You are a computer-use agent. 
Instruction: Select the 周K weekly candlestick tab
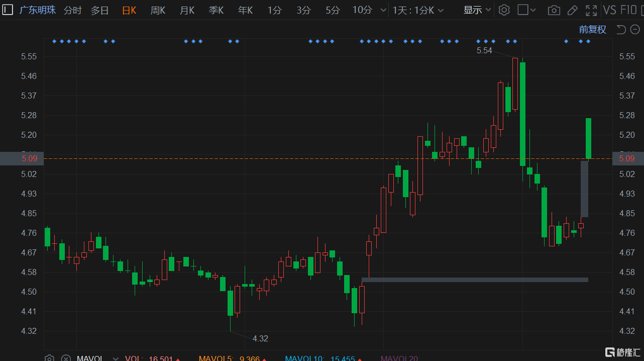(158, 10)
